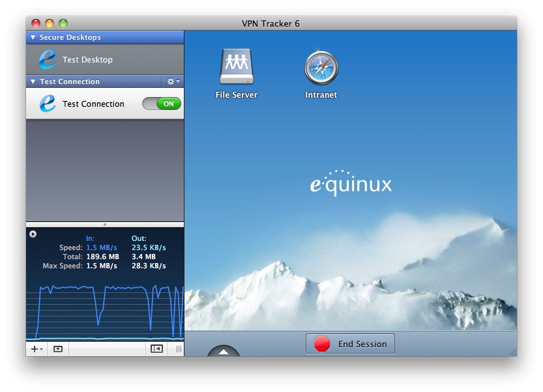Click the sidebar width resize grip
The height and width of the screenshot is (392, 543).
click(178, 349)
